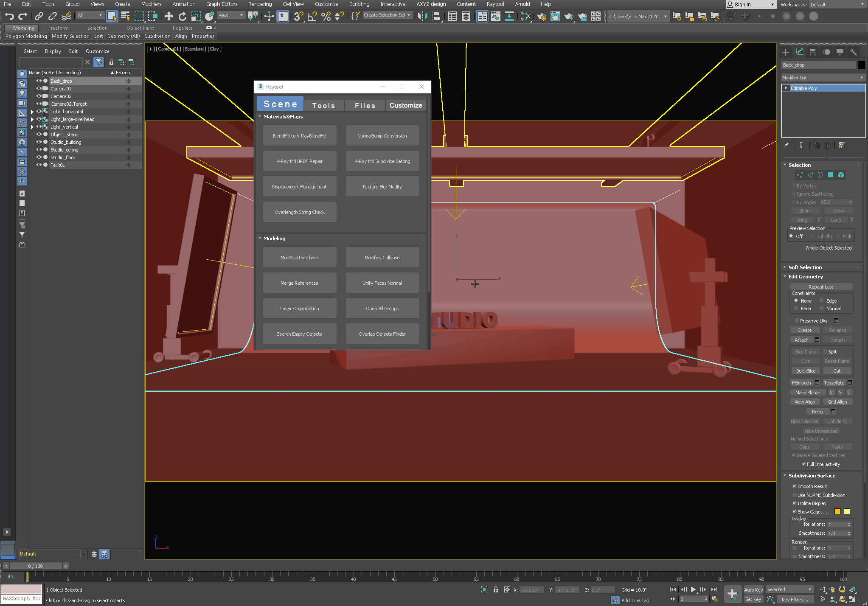Click the Angle Snap toggle icon
The height and width of the screenshot is (606, 868).
click(x=312, y=16)
